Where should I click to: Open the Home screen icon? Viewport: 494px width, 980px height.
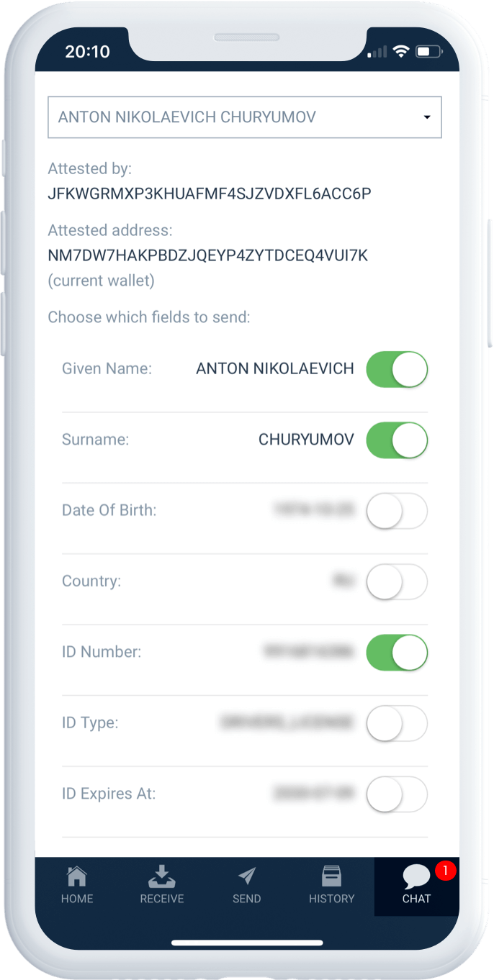(77, 876)
